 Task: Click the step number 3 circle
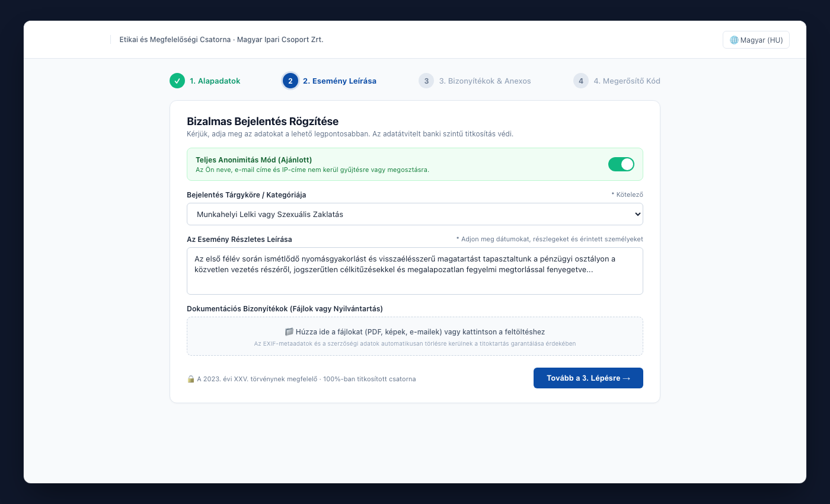(426, 81)
